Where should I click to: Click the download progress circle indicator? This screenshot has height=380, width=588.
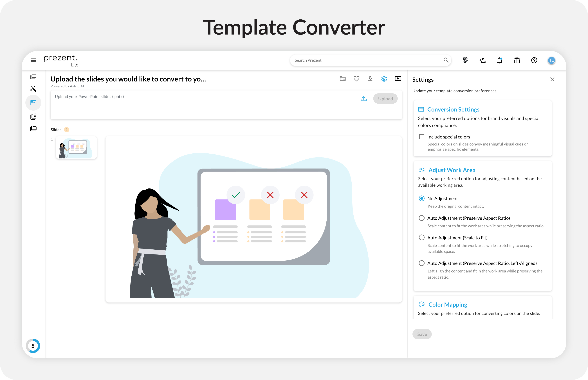[x=33, y=346]
